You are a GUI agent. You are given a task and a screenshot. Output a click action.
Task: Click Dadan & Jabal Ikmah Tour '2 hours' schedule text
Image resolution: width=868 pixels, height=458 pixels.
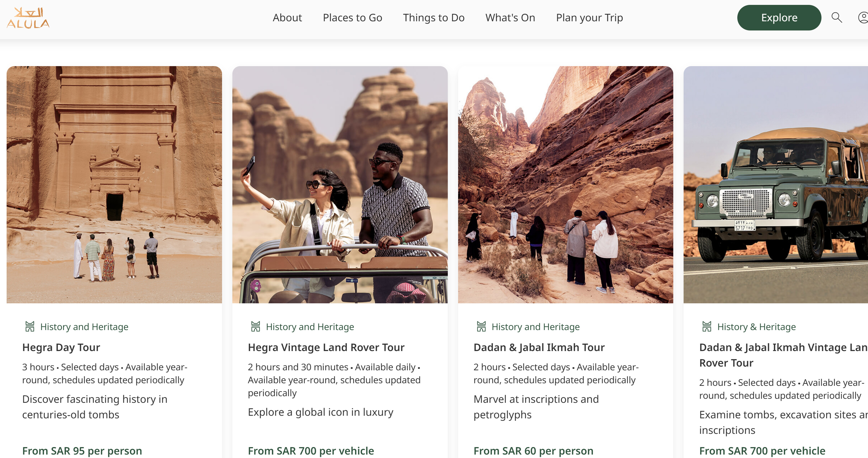coord(556,373)
